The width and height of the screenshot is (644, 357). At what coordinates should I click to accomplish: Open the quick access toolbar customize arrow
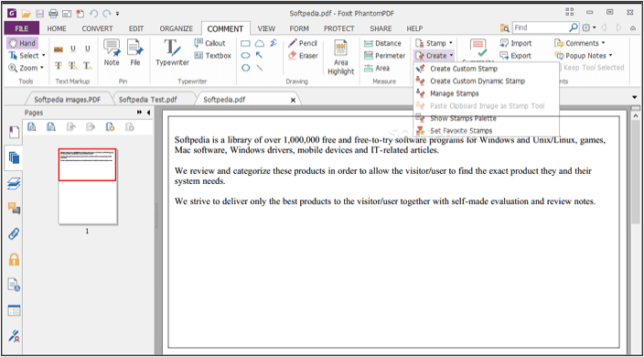point(117,14)
